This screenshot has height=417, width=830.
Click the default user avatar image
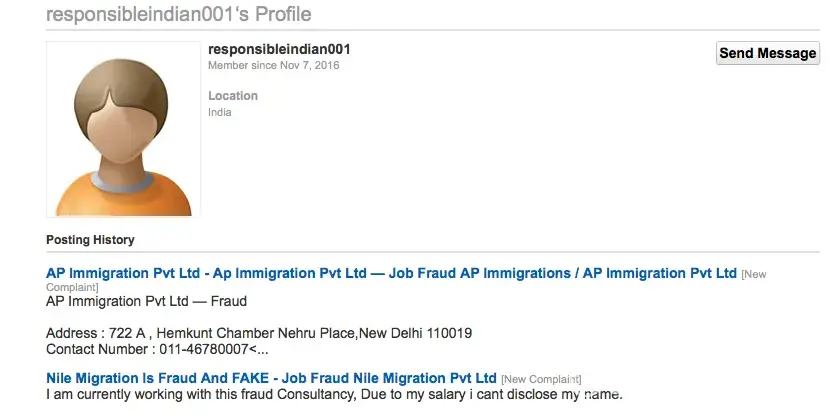point(123,129)
